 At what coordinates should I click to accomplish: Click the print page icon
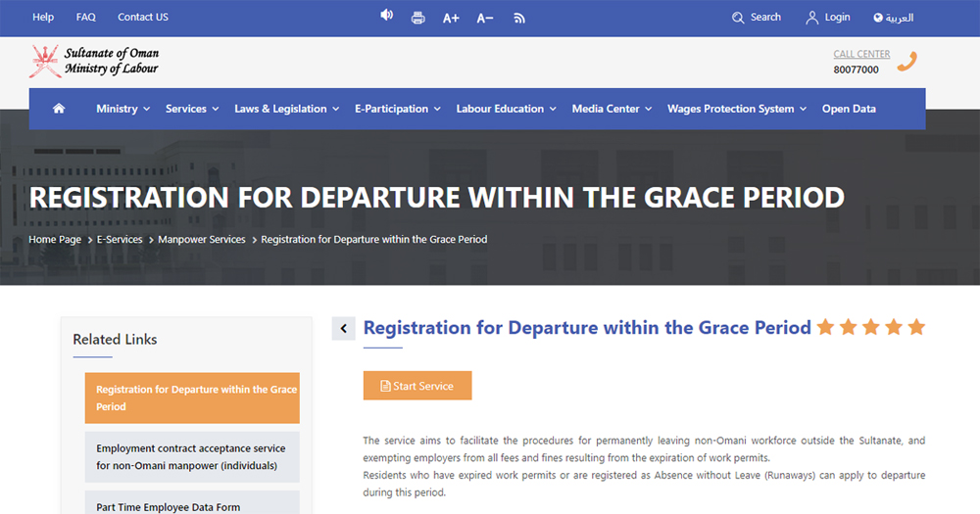[x=418, y=18]
